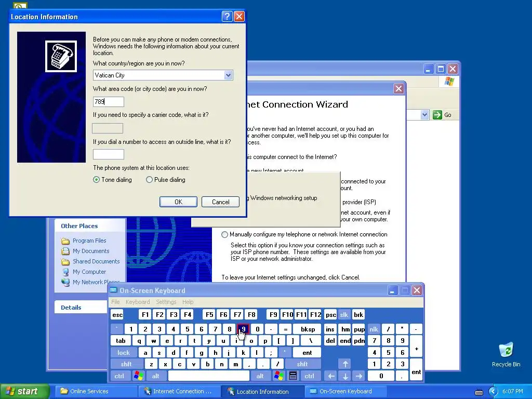Click the green Go arrow button

pos(437,115)
